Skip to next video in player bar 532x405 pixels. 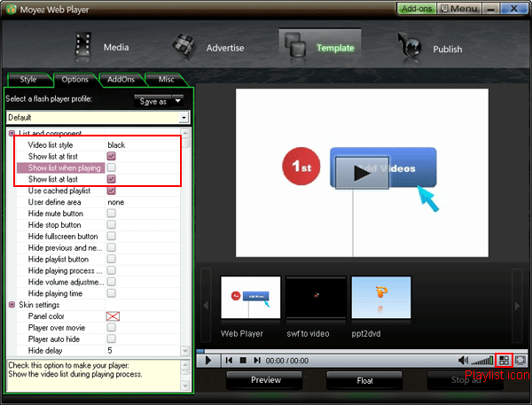[x=257, y=360]
